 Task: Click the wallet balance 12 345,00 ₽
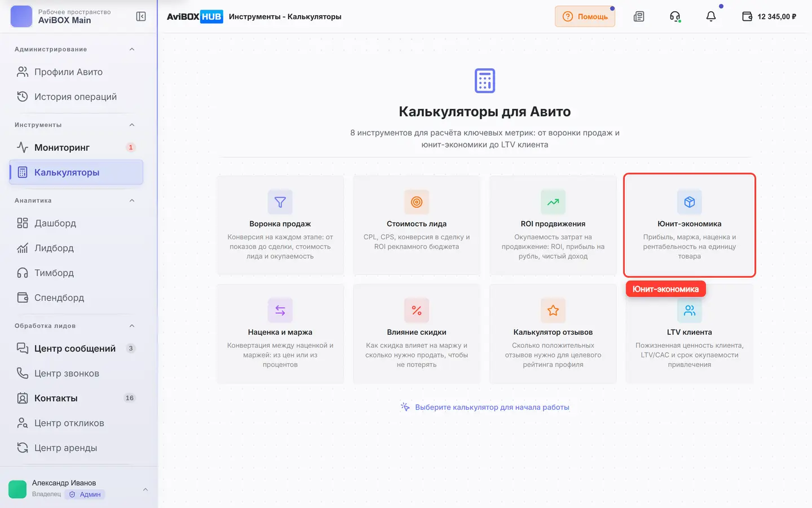tap(769, 16)
